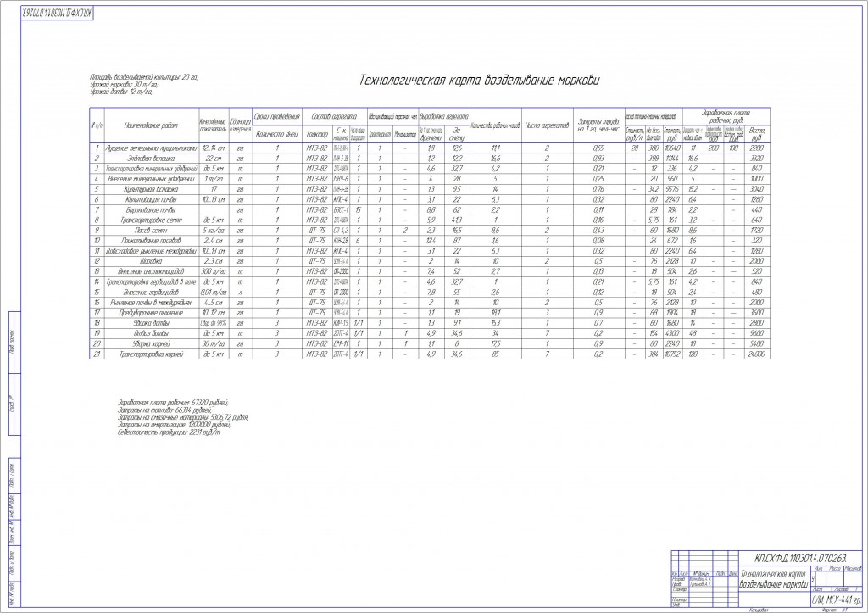
Task: Click the 'МВУ-6' machine cell
Action: tap(341, 179)
